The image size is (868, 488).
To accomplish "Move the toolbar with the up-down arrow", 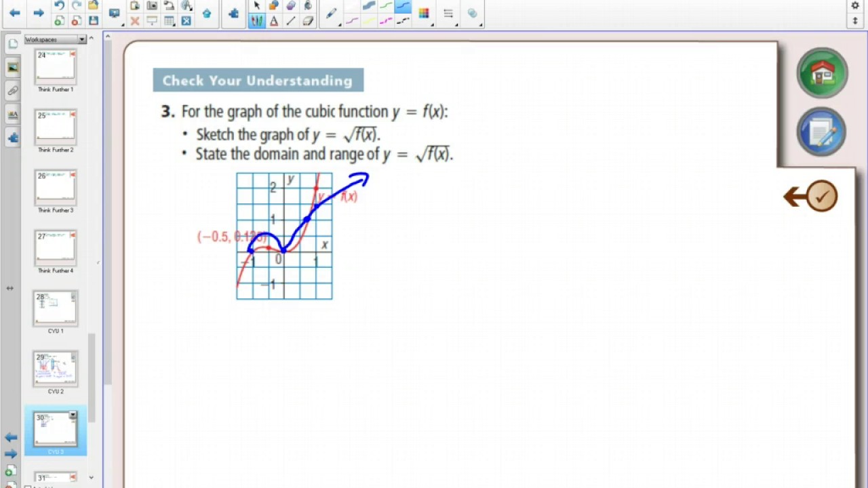I will pos(855,20).
